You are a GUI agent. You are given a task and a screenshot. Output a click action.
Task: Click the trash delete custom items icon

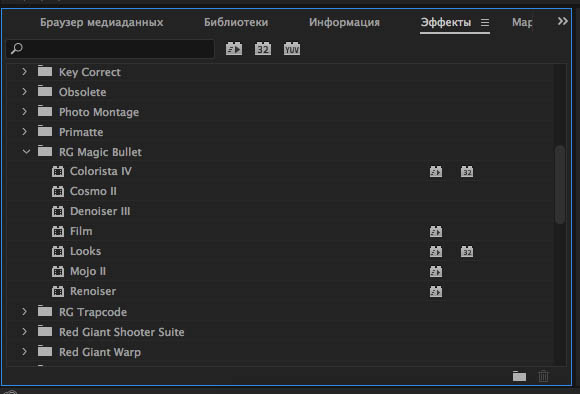click(x=543, y=376)
